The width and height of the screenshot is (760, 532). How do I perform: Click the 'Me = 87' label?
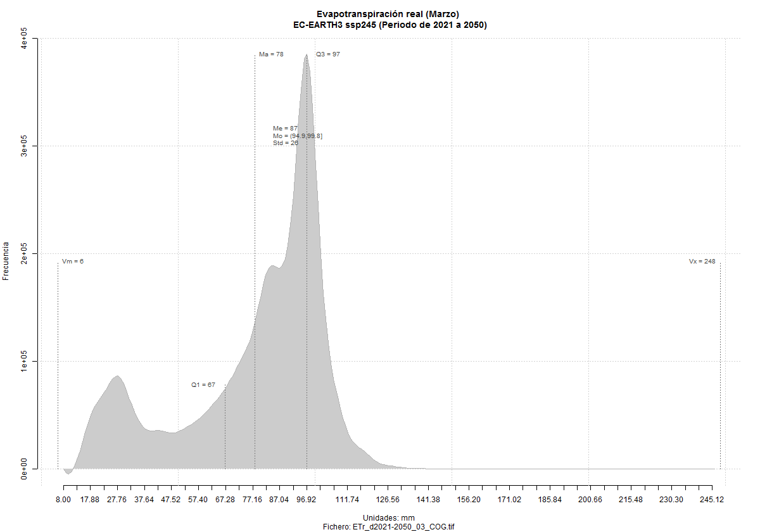coord(285,128)
